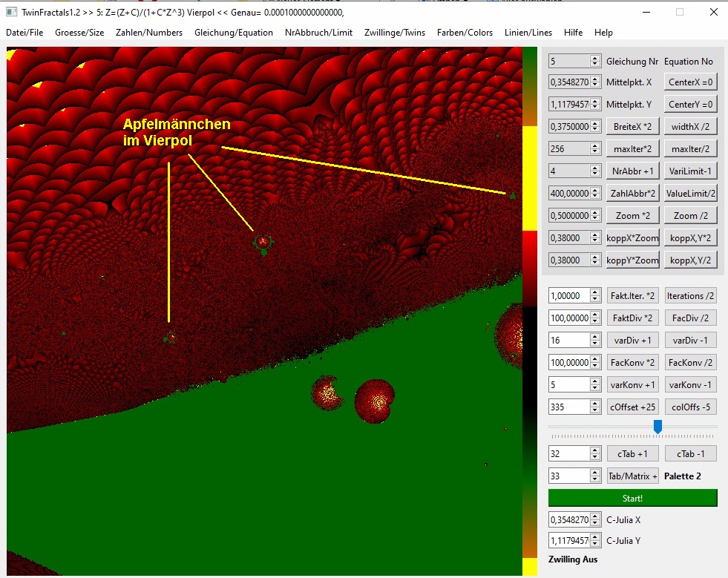Click the Zoom /2 button

(690, 216)
